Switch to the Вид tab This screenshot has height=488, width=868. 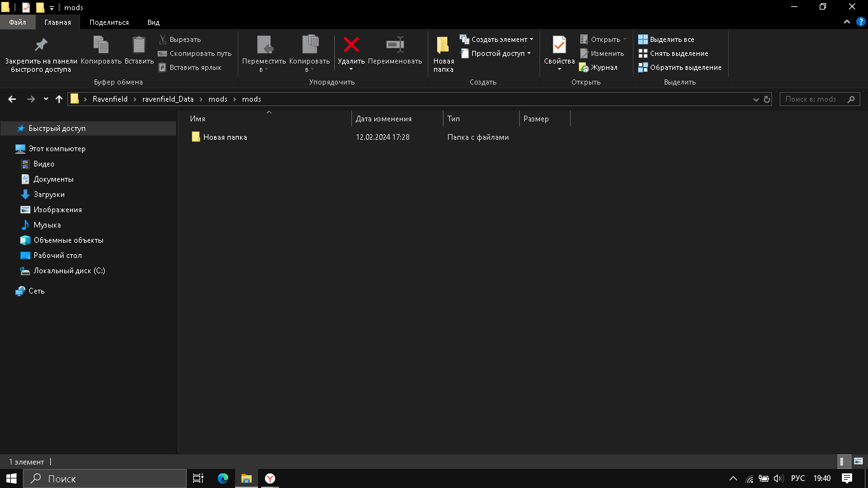[x=154, y=22]
